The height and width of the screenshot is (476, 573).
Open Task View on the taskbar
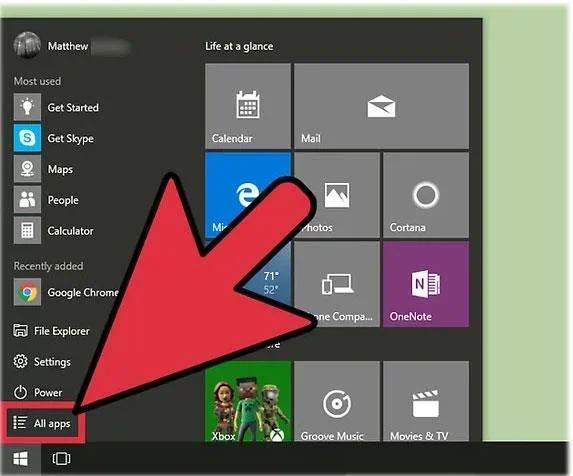(x=61, y=459)
